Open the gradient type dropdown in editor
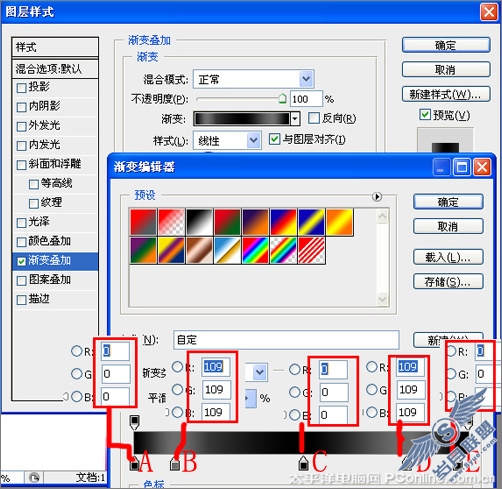Screen dimensions: 502x489 tap(260, 372)
